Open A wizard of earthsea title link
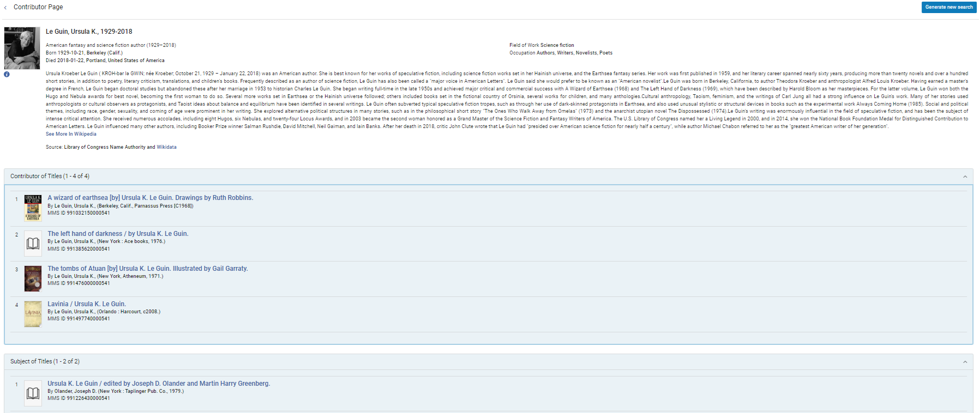The width and height of the screenshot is (980, 413). pyautogui.click(x=151, y=198)
